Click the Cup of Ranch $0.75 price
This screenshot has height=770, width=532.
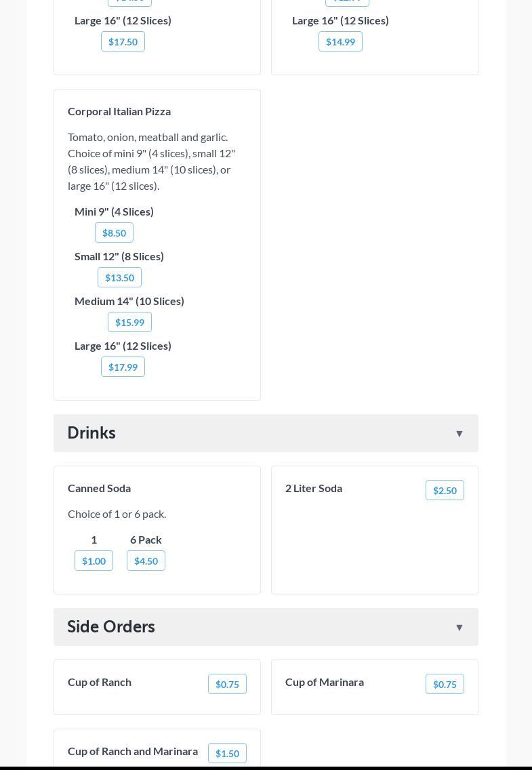[x=227, y=685]
